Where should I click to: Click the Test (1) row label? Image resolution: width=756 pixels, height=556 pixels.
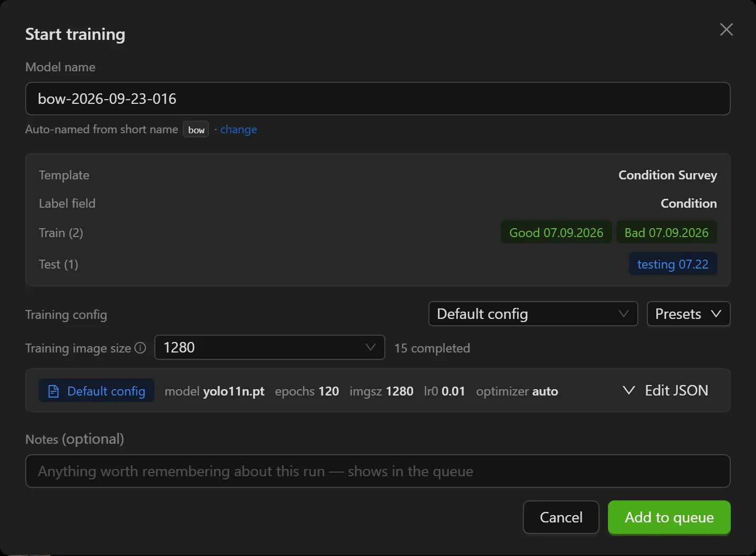58,264
